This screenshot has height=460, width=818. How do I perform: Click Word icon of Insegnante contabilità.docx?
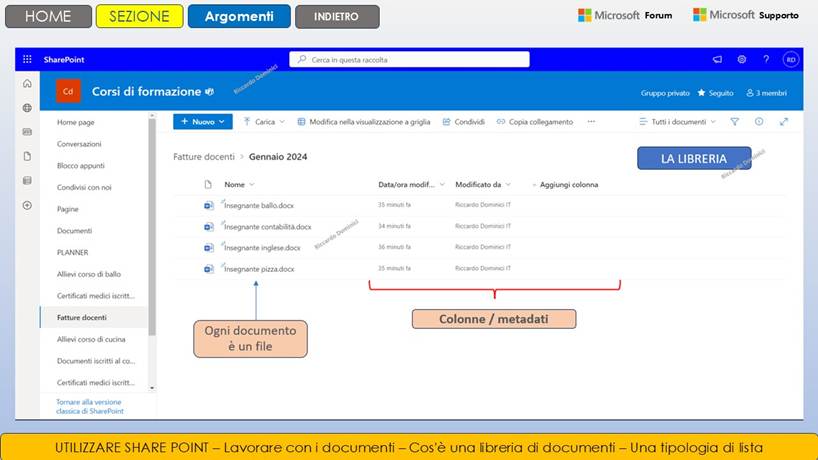[x=208, y=227]
